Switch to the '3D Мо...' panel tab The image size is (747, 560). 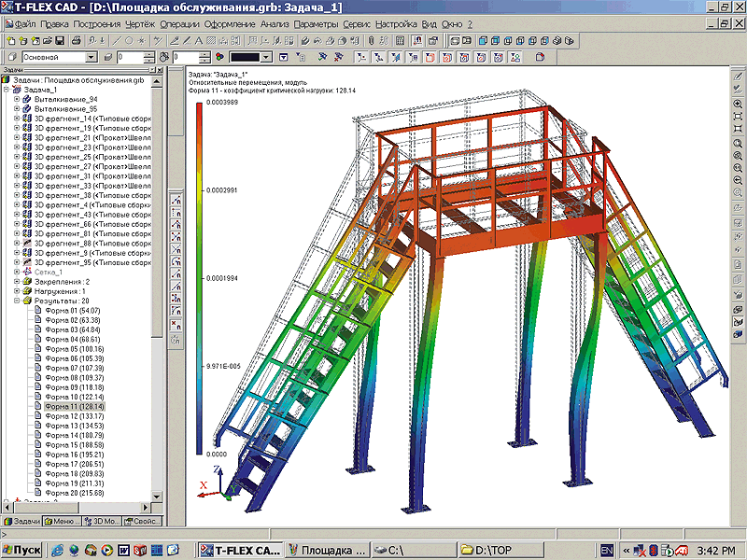click(x=103, y=521)
